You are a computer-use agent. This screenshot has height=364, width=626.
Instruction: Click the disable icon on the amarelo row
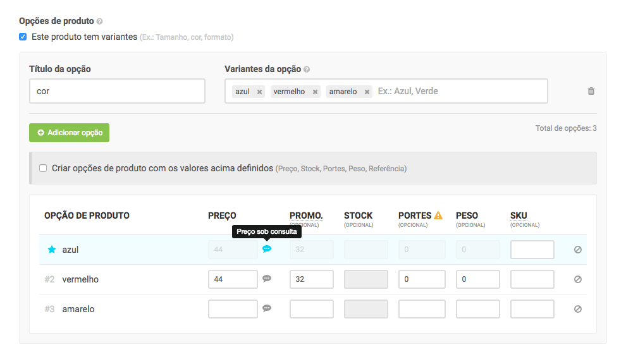[577, 308]
